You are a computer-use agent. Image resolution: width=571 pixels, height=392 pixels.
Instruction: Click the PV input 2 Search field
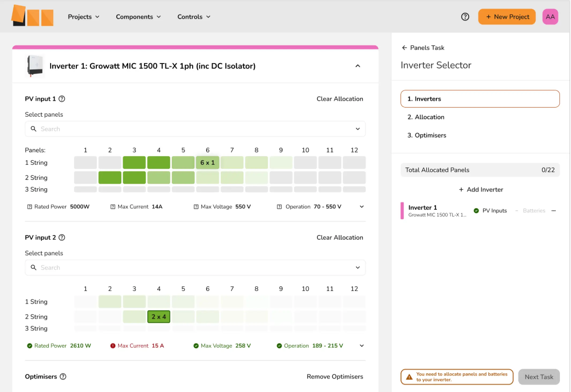[x=195, y=267]
